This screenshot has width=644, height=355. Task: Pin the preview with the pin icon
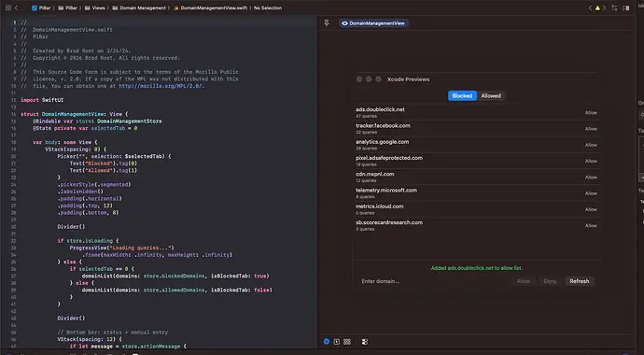pyautogui.click(x=327, y=23)
